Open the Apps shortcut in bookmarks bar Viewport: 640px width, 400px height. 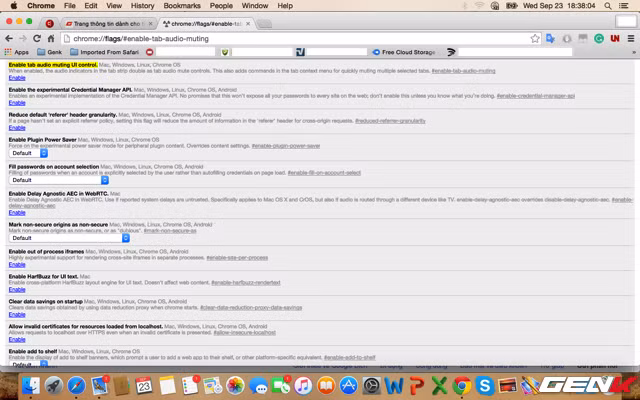point(15,51)
